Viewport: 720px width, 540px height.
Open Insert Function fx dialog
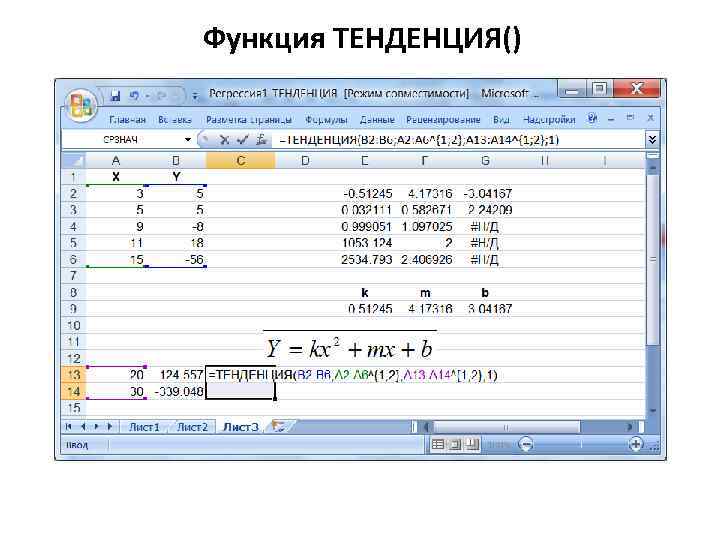point(261,140)
